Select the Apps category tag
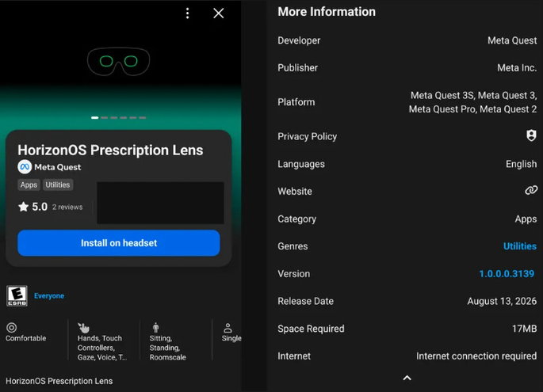This screenshot has height=392, width=543. [29, 185]
